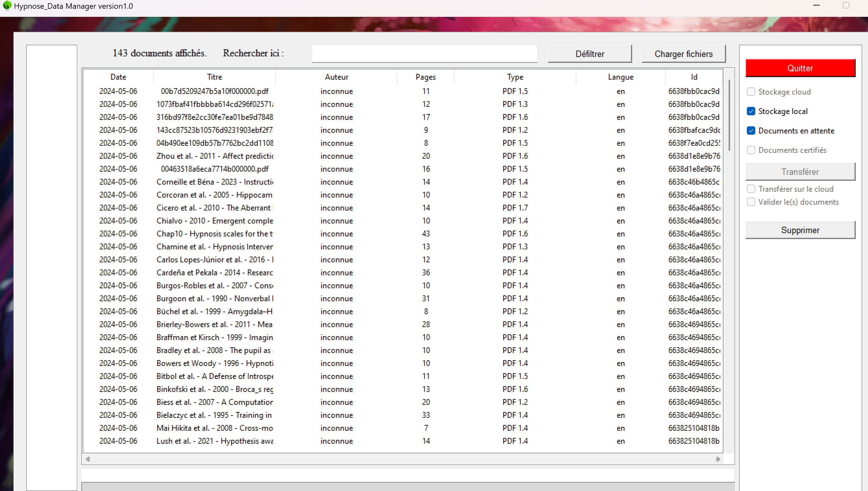Focus the Rechercher ici search field

(424, 54)
